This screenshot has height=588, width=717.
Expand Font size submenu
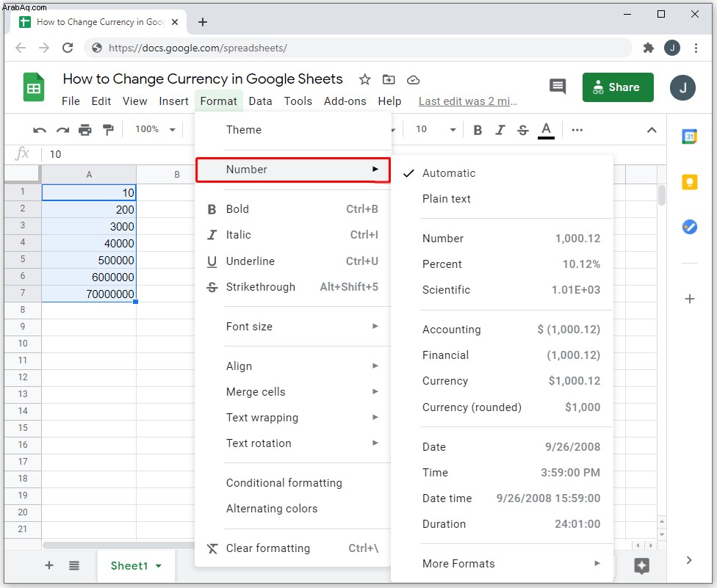point(292,327)
